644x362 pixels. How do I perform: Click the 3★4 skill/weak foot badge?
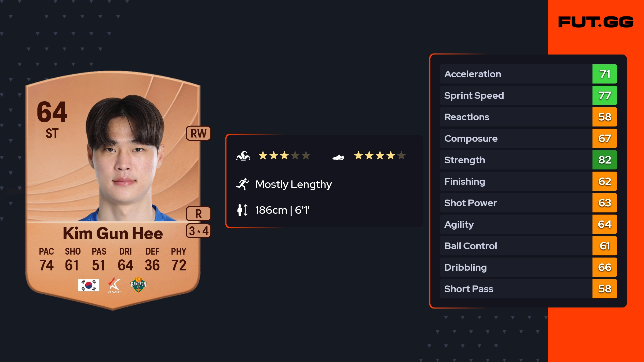199,231
